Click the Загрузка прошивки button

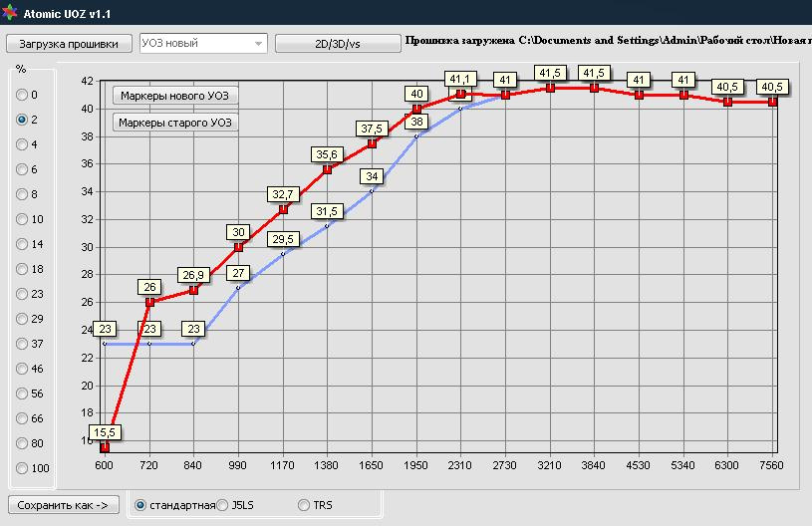69,44
